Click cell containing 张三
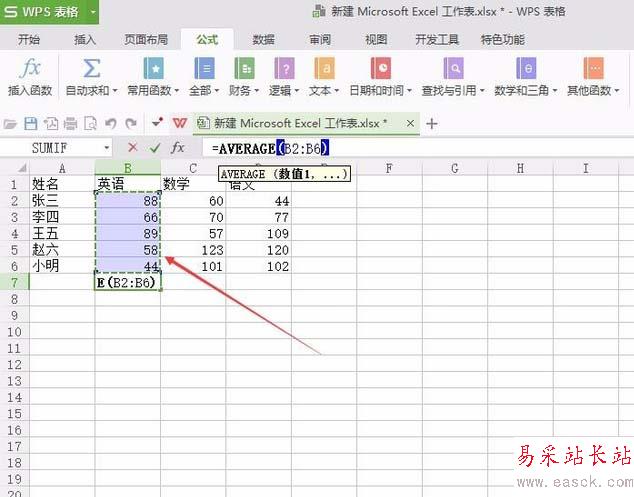634x497 pixels. [62, 201]
